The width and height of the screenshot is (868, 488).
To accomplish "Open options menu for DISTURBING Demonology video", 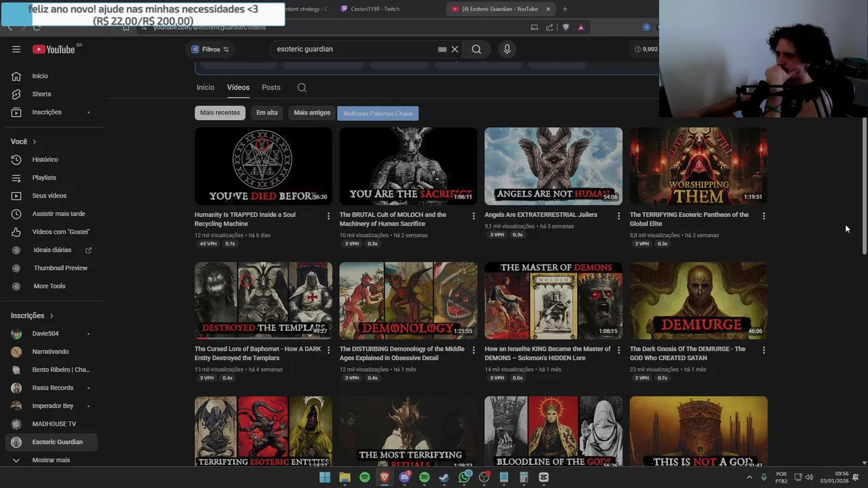I will [x=473, y=350].
